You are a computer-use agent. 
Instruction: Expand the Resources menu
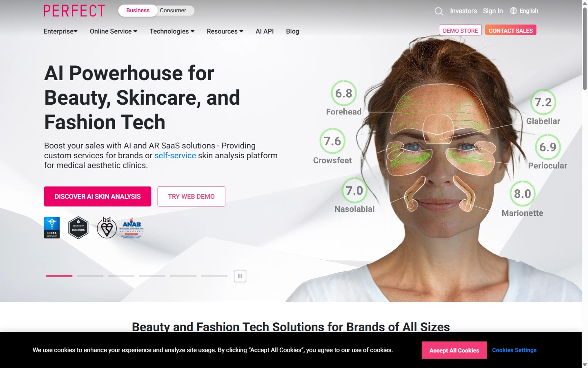click(225, 31)
